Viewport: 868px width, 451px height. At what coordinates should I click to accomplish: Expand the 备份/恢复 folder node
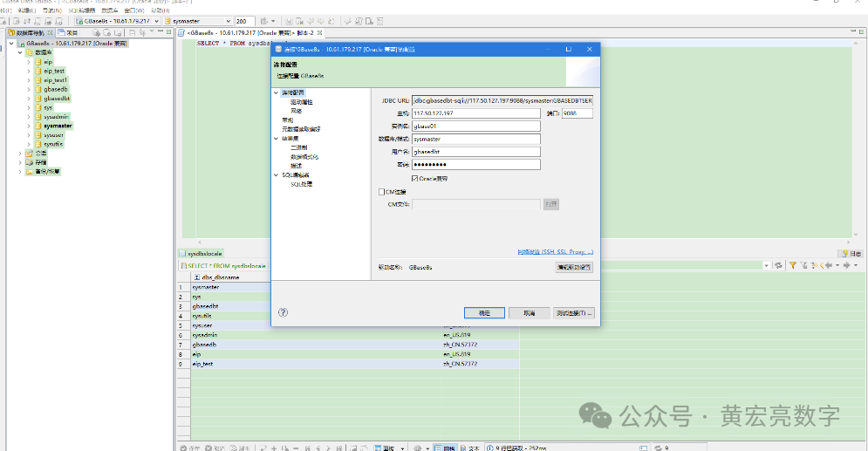coord(20,172)
